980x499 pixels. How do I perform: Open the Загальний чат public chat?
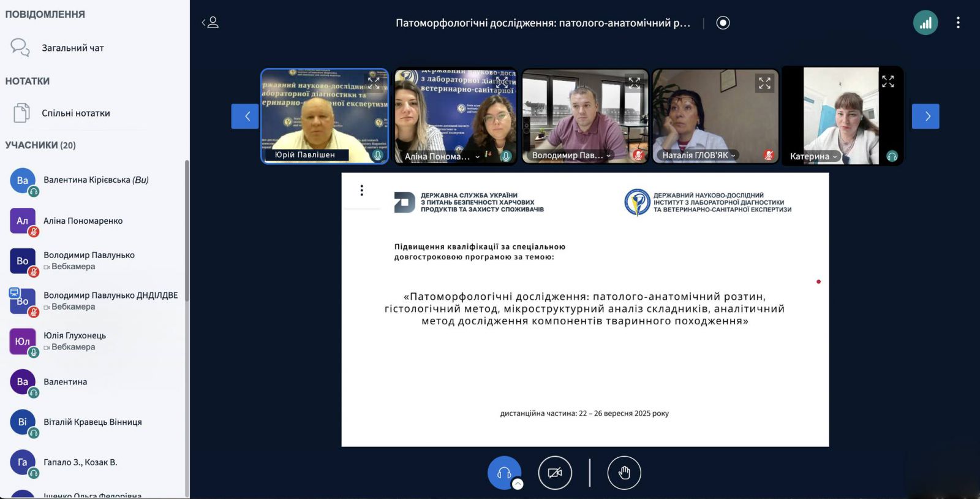coord(72,48)
